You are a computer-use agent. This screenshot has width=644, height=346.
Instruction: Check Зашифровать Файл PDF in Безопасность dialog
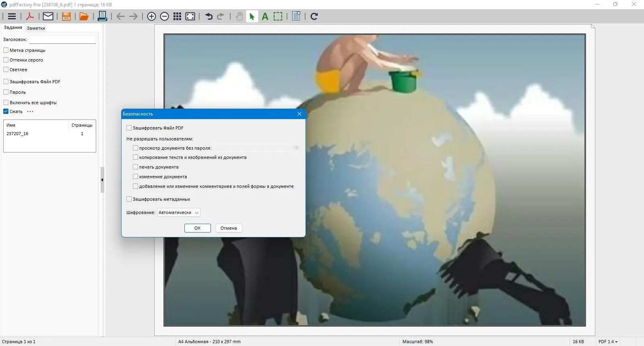pos(129,128)
